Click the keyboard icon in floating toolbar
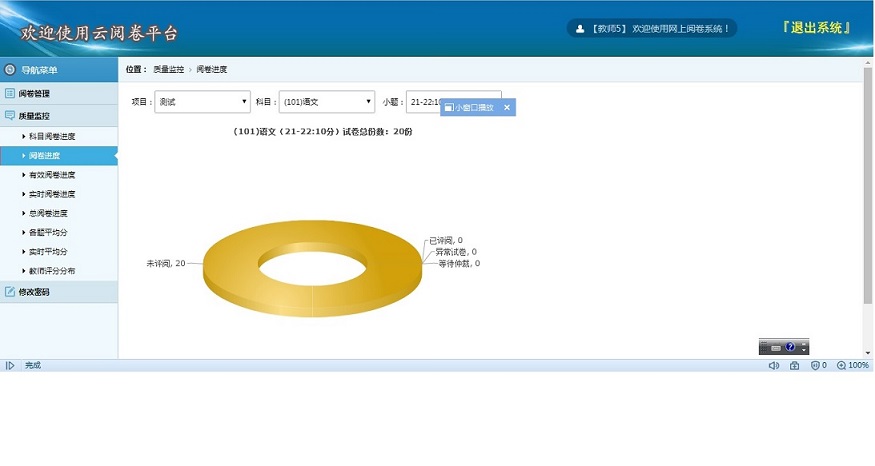Viewport: 875px width, 466px height. [x=776, y=348]
